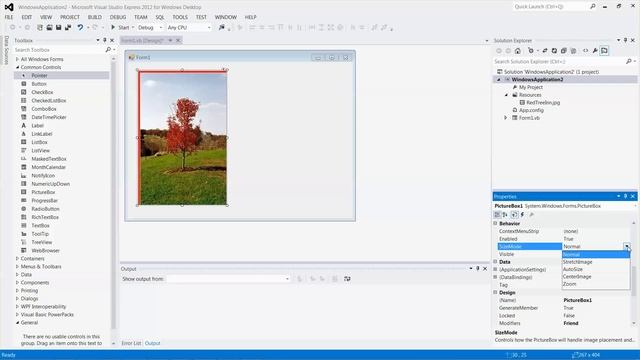Click the Save All icon in the toolbar
This screenshot has height=360, width=640.
[x=68, y=27]
